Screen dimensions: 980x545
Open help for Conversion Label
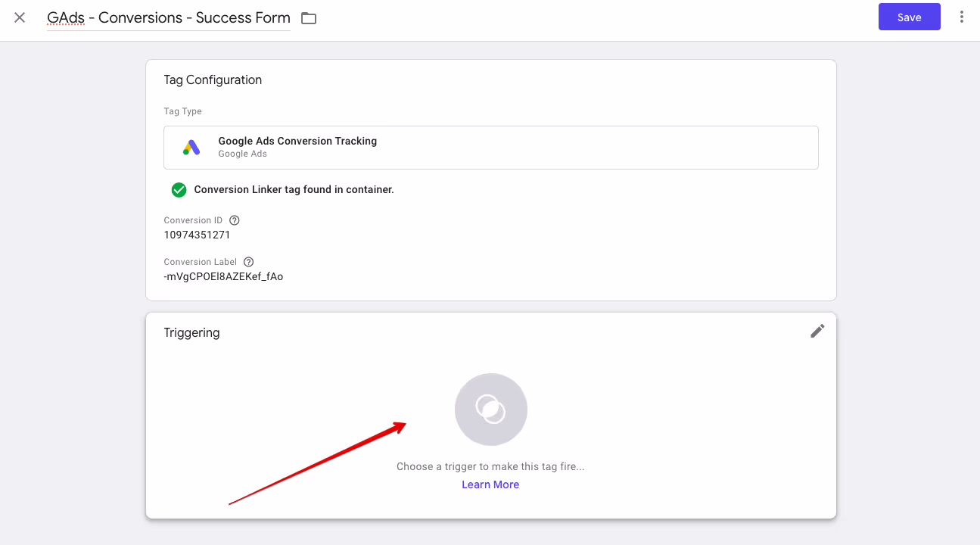point(248,262)
